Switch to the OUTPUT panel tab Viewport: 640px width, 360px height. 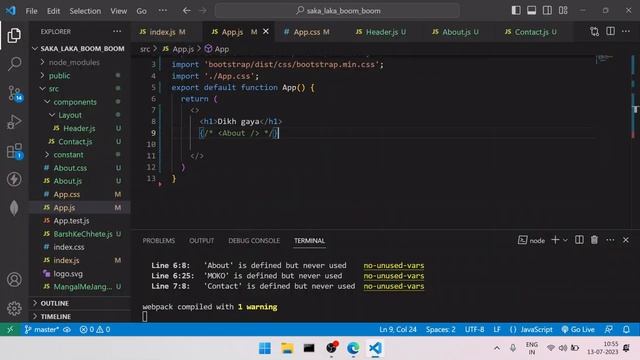point(201,240)
